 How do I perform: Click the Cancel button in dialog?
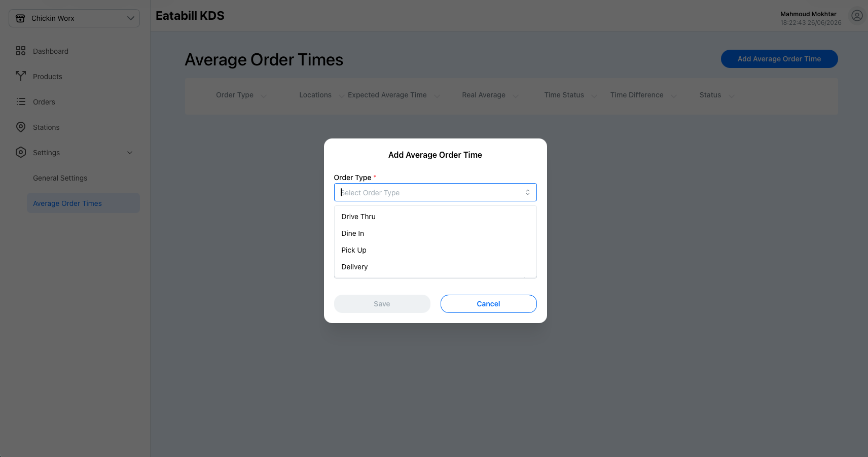tap(488, 304)
